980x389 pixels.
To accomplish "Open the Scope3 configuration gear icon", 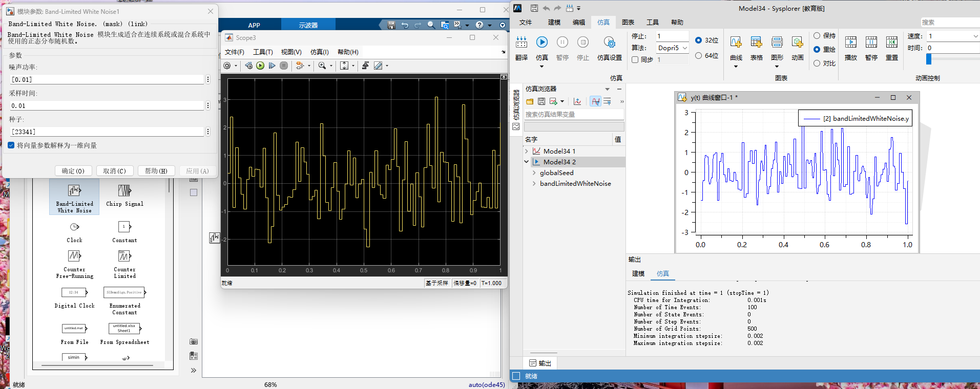I will click(x=227, y=66).
